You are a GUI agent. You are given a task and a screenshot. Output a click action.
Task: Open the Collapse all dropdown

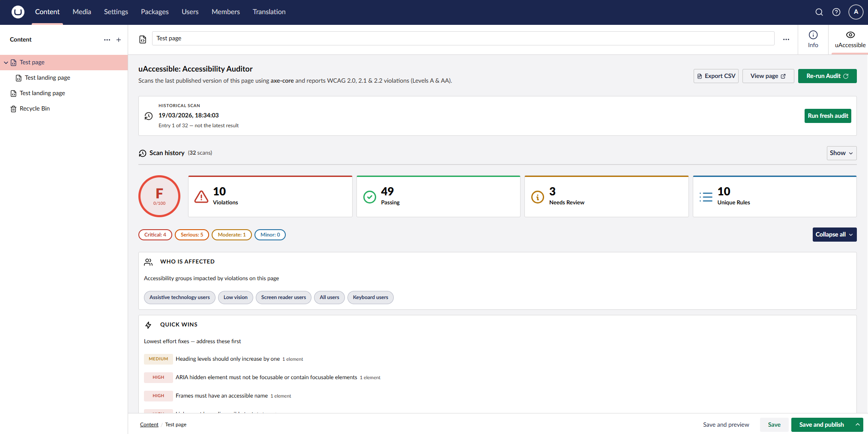[x=834, y=235]
